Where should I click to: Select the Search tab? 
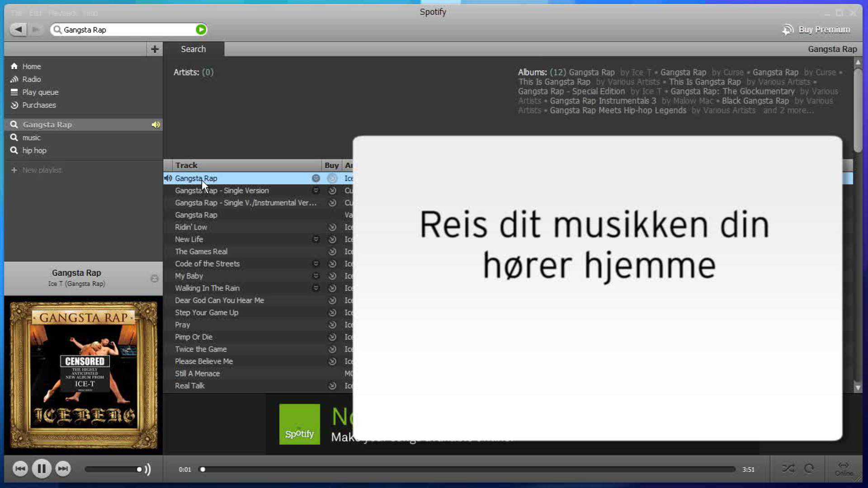(193, 49)
